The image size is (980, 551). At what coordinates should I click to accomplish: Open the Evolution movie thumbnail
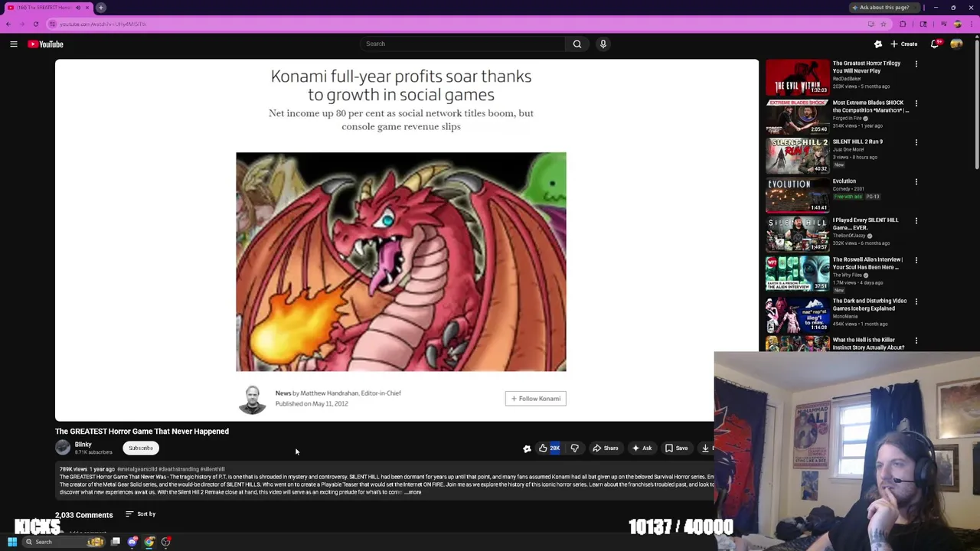797,195
